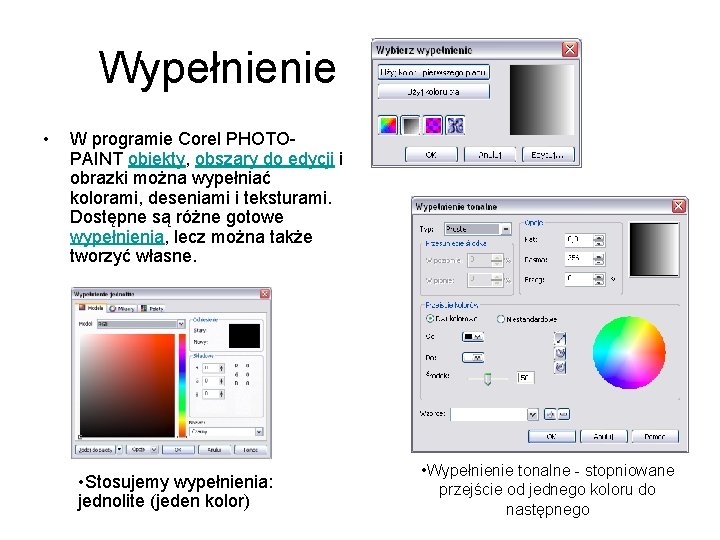This screenshot has height=540, width=720.
Task: Click gradient preview in Wypełnienie tonalne
Action: tap(654, 250)
